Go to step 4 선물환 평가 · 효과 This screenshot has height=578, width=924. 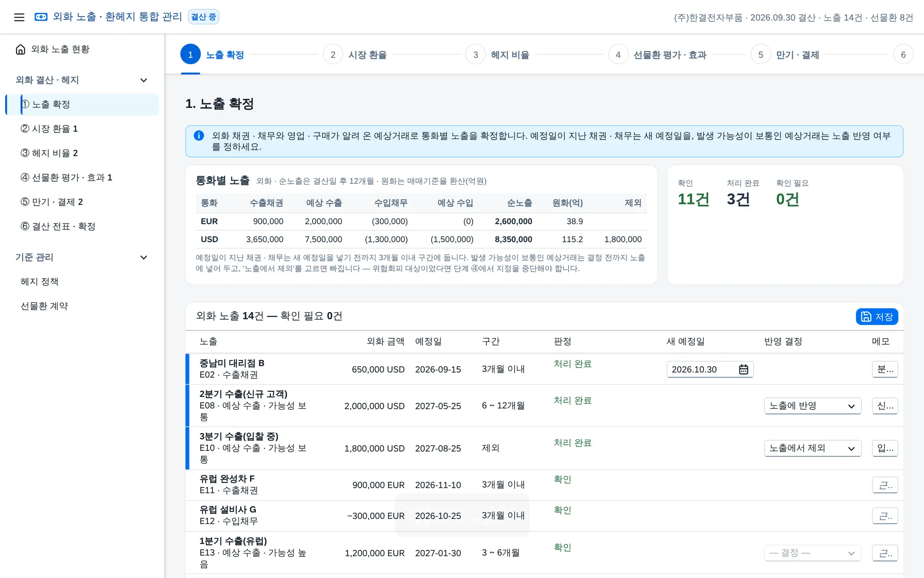(x=657, y=55)
